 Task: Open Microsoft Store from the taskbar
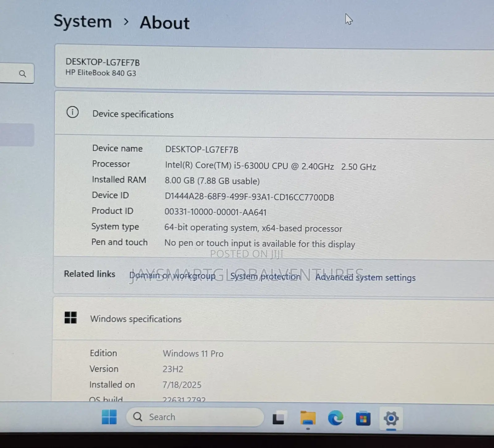pos(363,419)
